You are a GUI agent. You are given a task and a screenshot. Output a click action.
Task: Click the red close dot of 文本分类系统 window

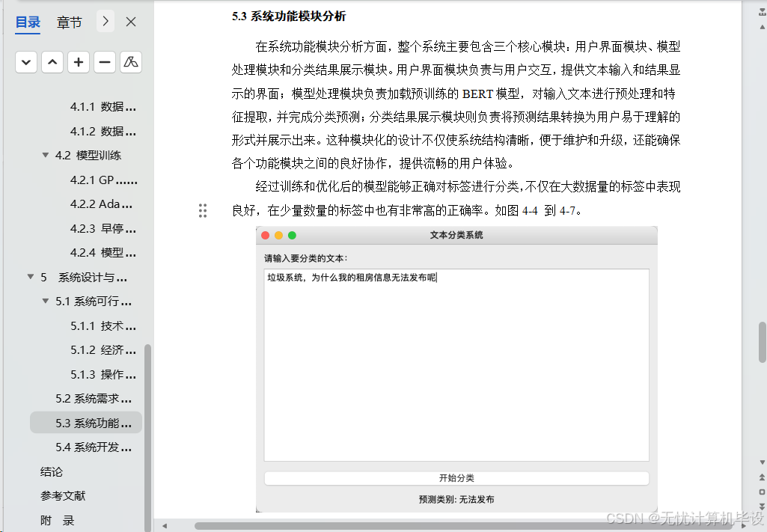[266, 235]
